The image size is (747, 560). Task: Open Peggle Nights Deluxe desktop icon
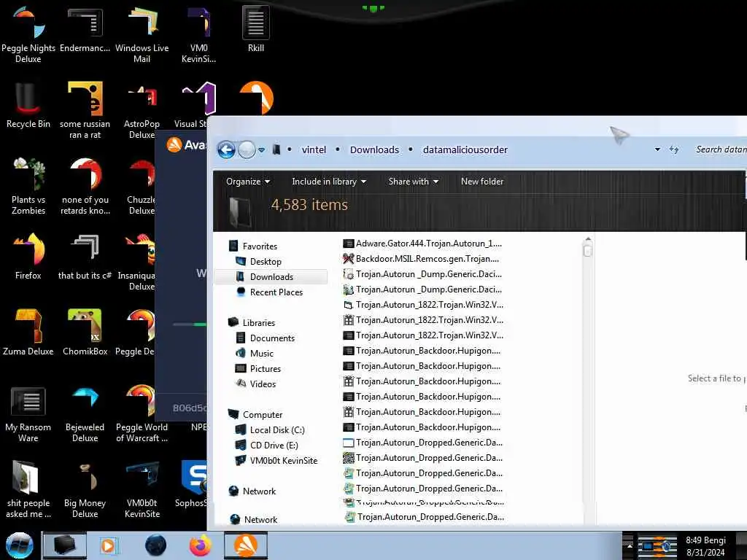click(28, 34)
